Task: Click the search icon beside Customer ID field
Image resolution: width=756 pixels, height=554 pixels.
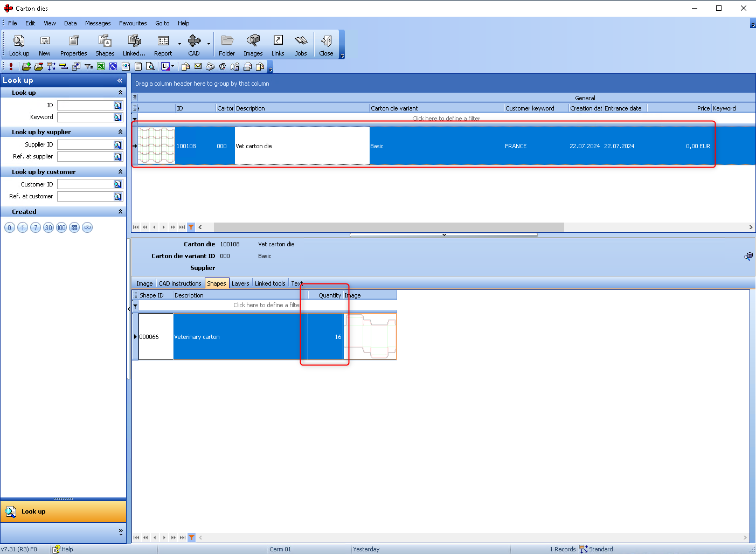Action: [x=118, y=184]
